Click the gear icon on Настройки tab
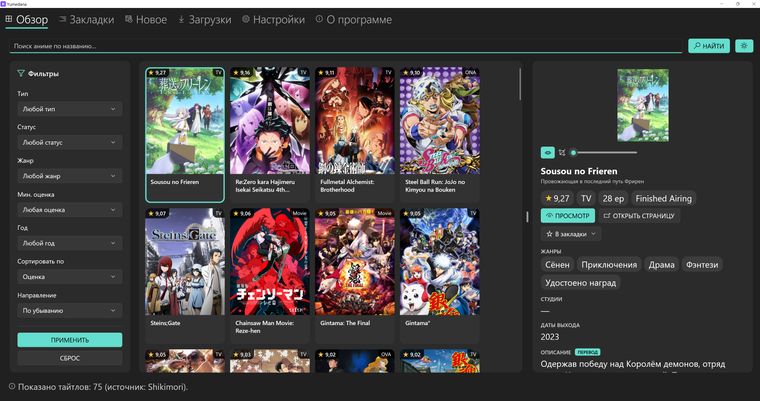This screenshot has height=401, width=760. point(246,19)
